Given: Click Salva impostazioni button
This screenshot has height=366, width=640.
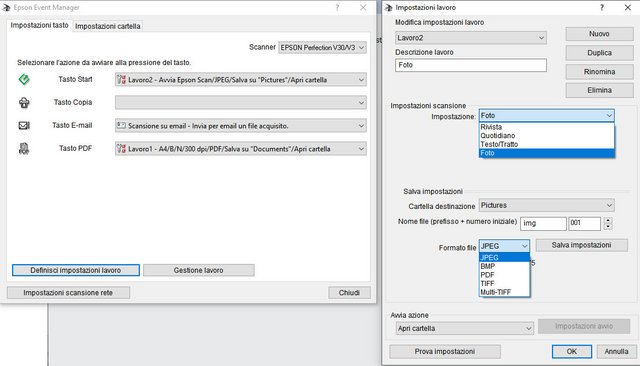Looking at the screenshot, I should tap(582, 245).
